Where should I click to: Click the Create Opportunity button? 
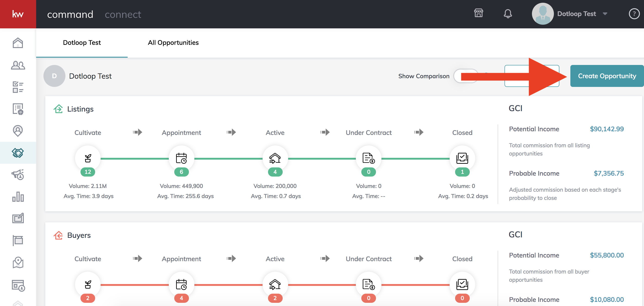point(607,76)
